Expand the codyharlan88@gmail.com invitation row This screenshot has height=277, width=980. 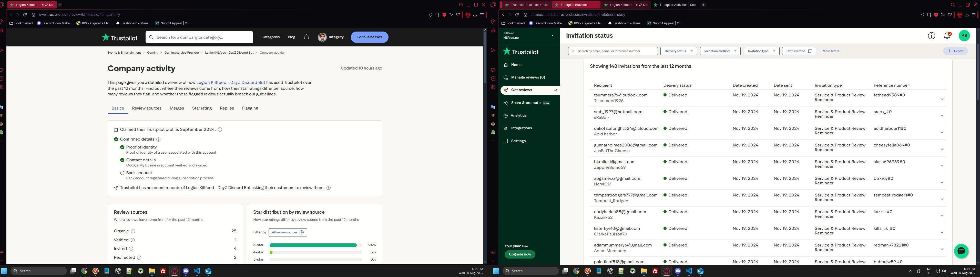pyautogui.click(x=942, y=216)
